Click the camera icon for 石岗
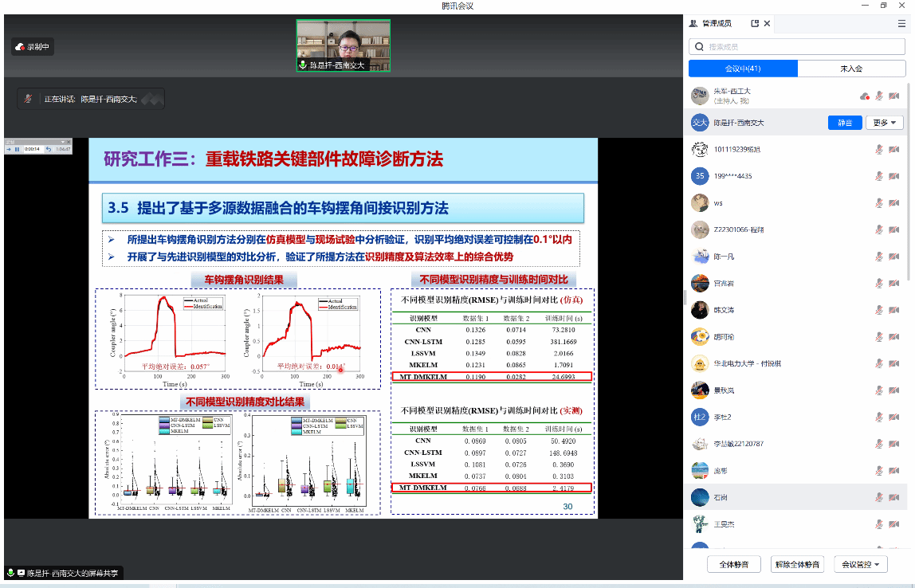 coord(893,497)
